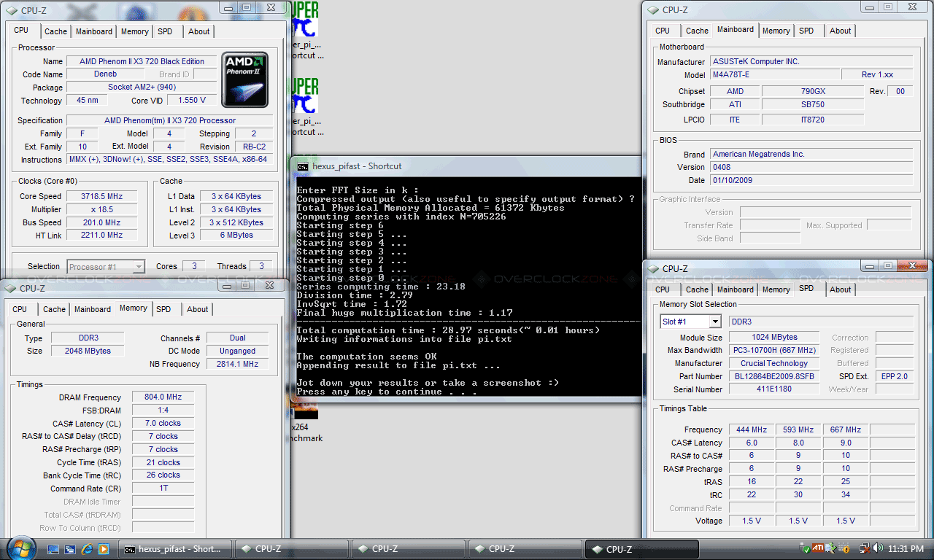Image resolution: width=934 pixels, height=560 pixels.
Task: Select Memory tab in top-right CPU-Z window
Action: (776, 31)
